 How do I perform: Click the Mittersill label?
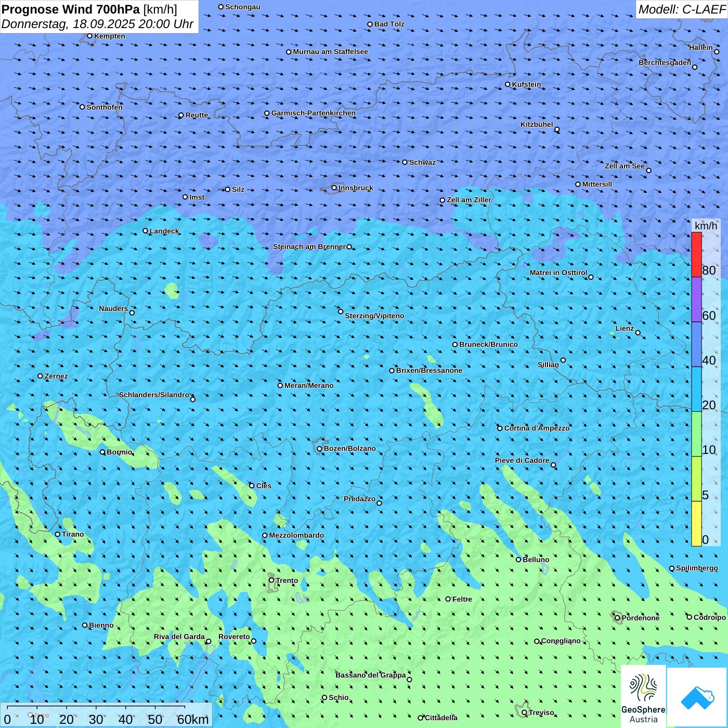(597, 184)
